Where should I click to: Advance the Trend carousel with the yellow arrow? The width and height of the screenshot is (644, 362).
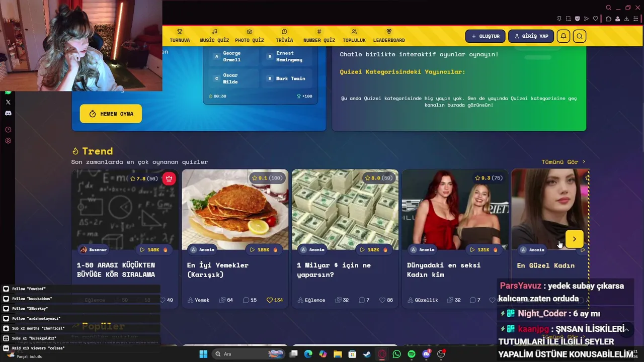(574, 239)
